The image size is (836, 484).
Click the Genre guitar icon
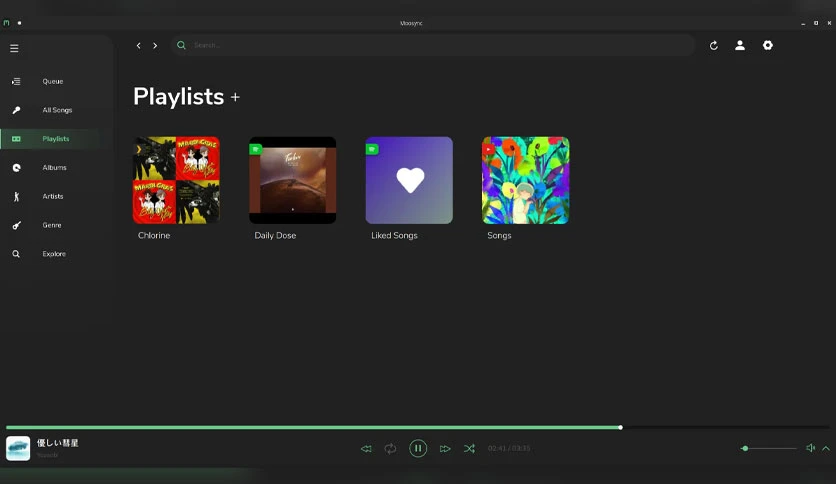[17, 225]
